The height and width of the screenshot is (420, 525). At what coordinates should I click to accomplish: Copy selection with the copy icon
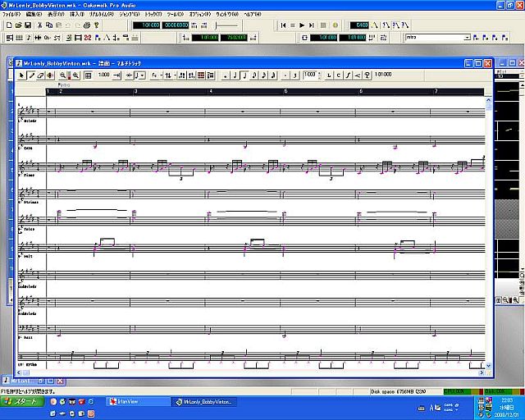(49, 25)
